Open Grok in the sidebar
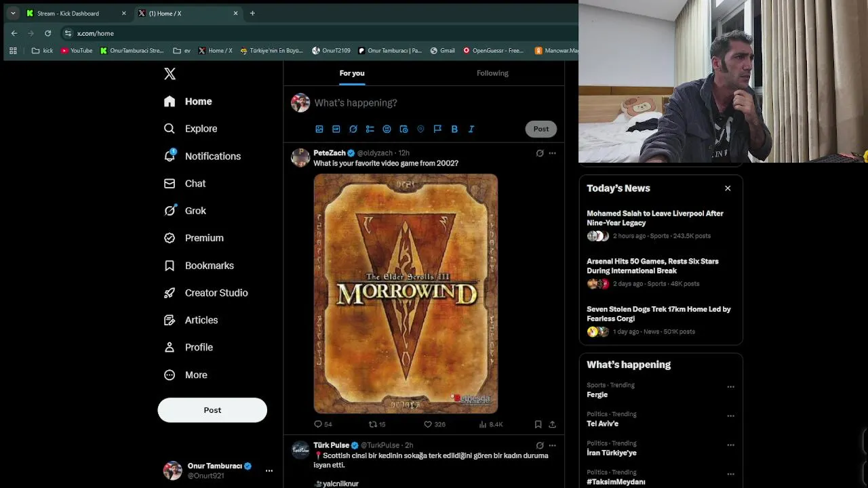The width and height of the screenshot is (868, 488). [184, 211]
